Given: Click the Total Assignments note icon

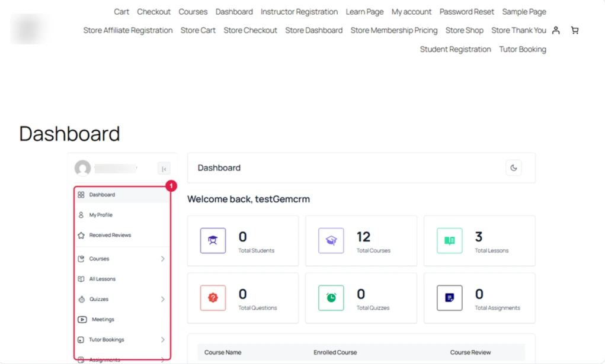Looking at the screenshot, I should click(x=450, y=298).
